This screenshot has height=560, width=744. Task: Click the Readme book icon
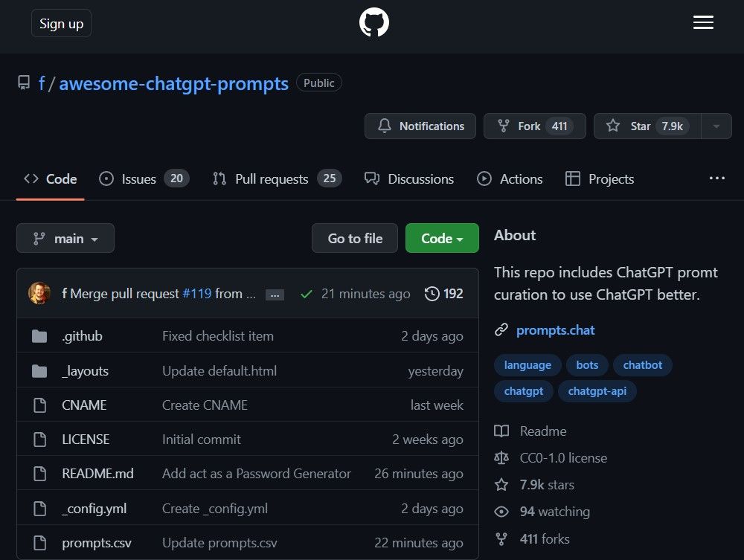coord(502,431)
